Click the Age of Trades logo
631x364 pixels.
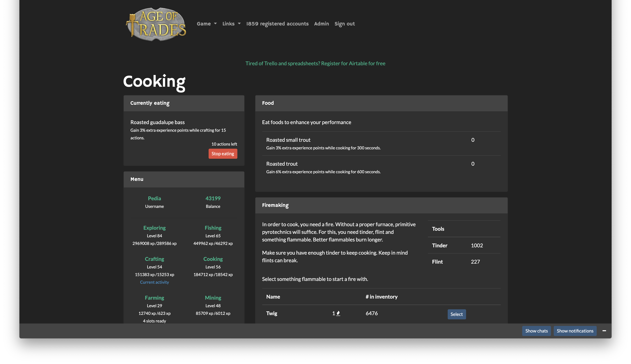156,24
